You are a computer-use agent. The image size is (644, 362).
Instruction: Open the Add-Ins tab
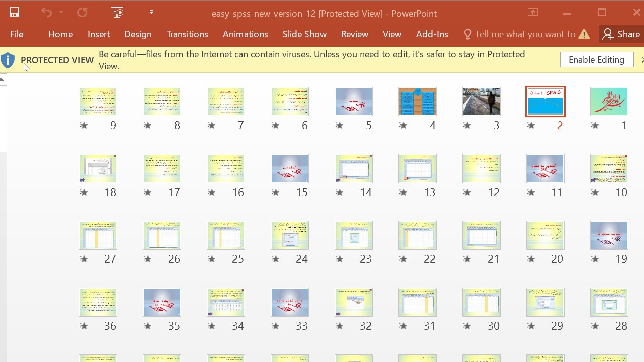tap(432, 34)
